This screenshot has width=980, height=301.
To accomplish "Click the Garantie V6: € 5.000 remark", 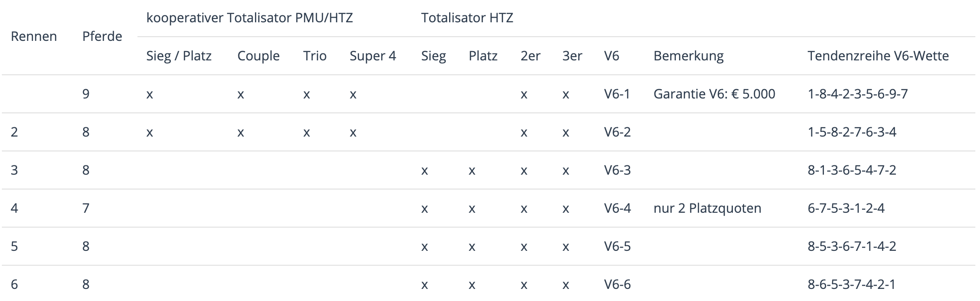I will tap(714, 94).
